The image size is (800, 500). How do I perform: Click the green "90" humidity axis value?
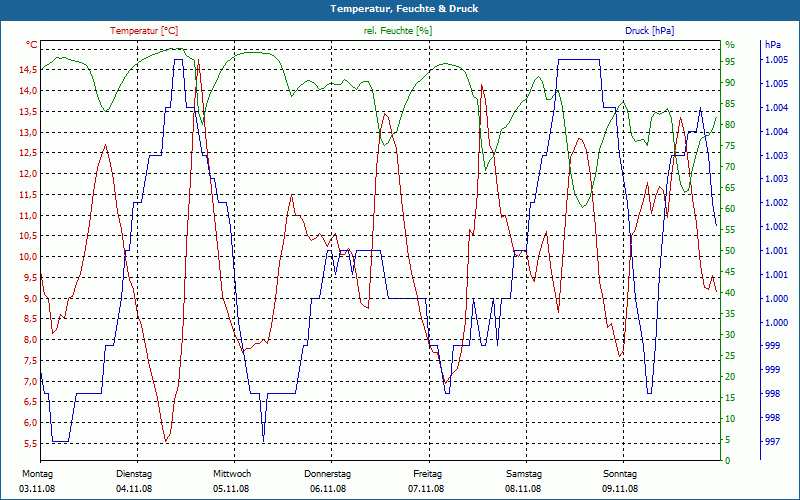coord(730,83)
